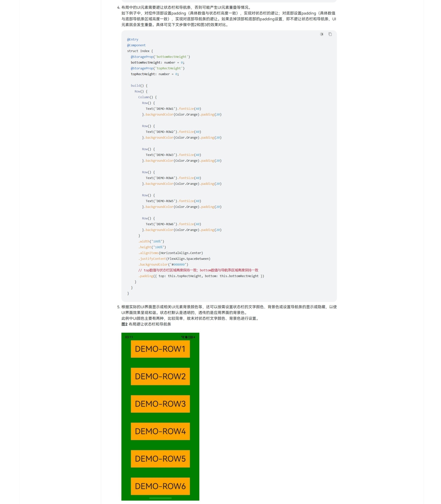441x504 pixels.
Task: Click the DEMO-ROW1 orange block in figure
Action: click(x=160, y=349)
